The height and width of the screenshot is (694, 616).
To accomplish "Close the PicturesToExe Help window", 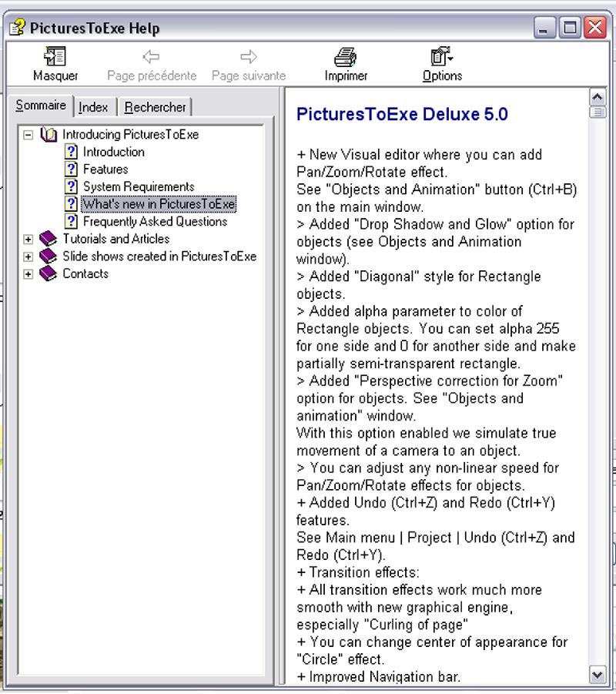I will tap(595, 28).
